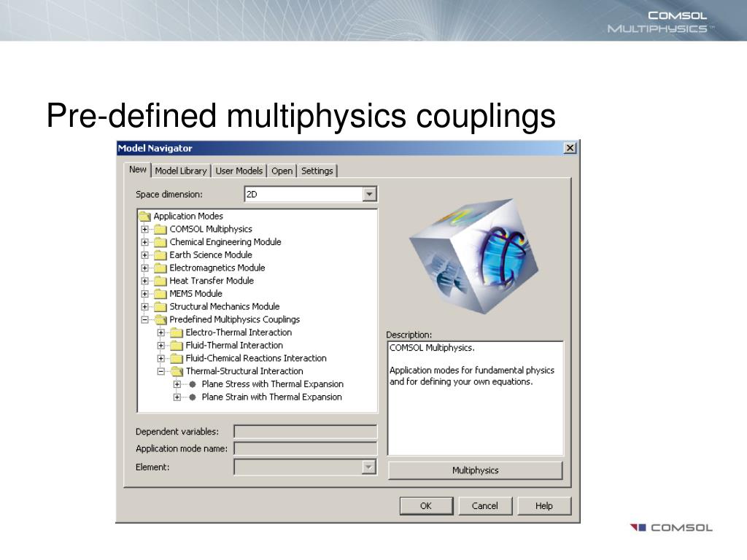Click the Plane Strain application mode bullet
747x560 pixels.
click(193, 397)
